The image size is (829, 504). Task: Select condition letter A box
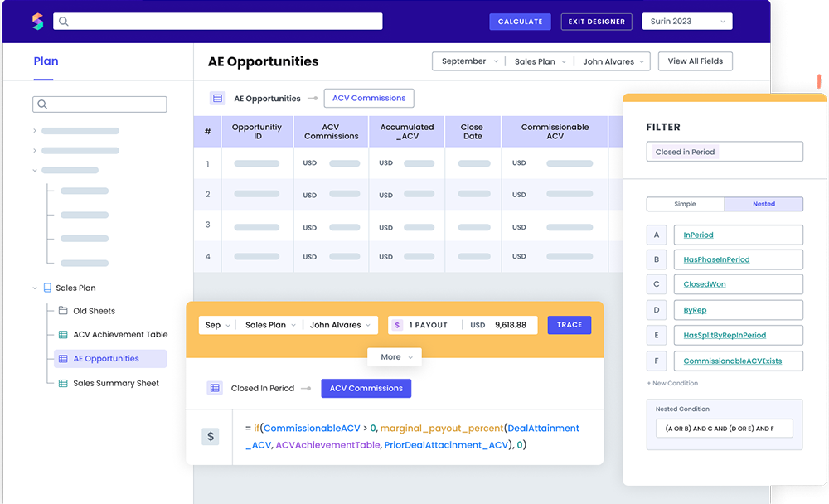[657, 235]
